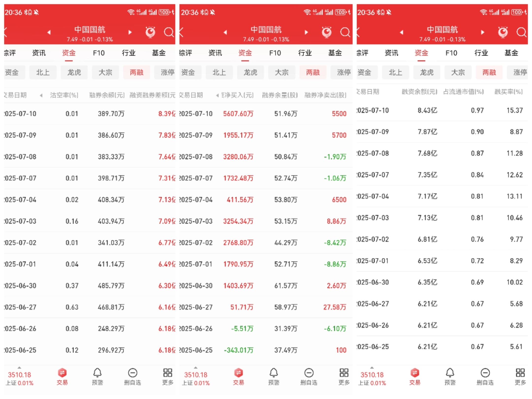Tap 融券净卖出(股) column header

click(x=325, y=95)
